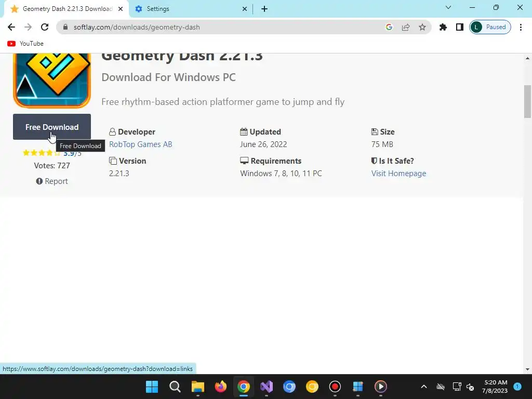The height and width of the screenshot is (399, 532).
Task: Open blue Chromium icon in taskbar
Action: click(x=289, y=387)
